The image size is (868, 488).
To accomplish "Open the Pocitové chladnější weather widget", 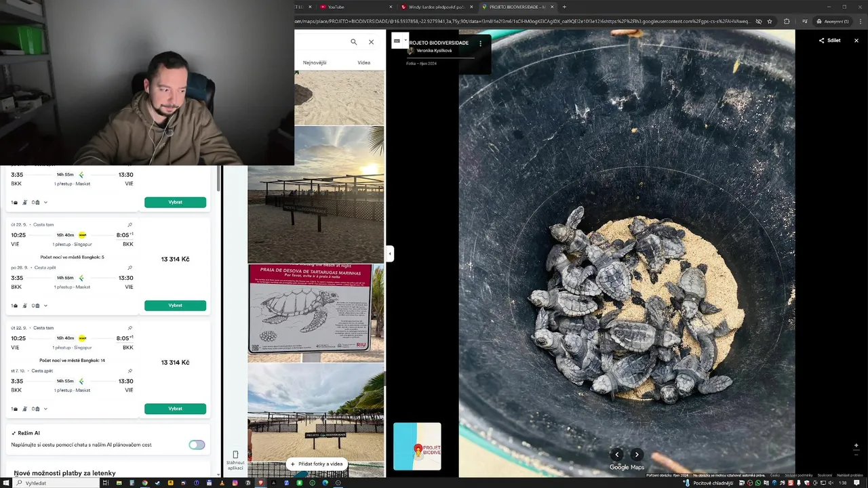I will (x=708, y=483).
